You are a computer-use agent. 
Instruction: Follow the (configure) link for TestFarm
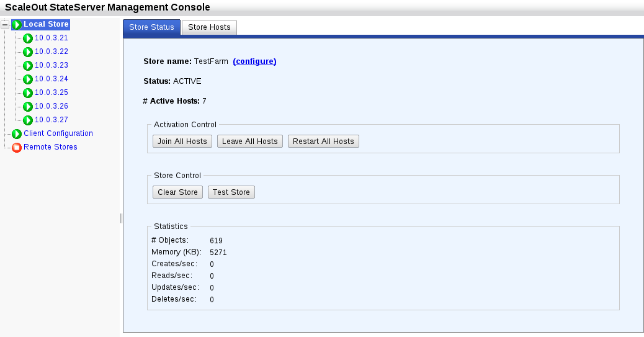click(254, 61)
